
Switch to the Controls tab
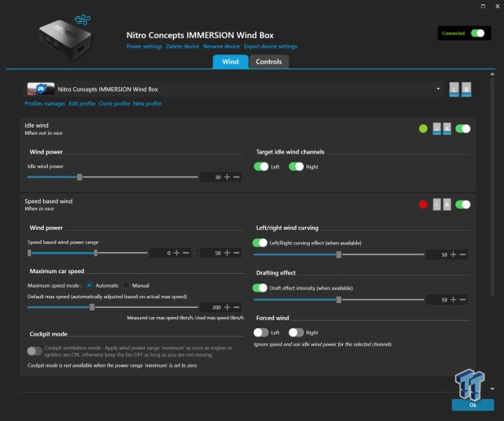[x=269, y=62]
